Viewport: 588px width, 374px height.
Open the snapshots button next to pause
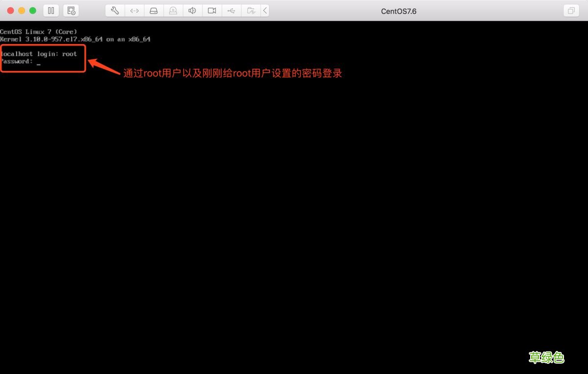(71, 10)
